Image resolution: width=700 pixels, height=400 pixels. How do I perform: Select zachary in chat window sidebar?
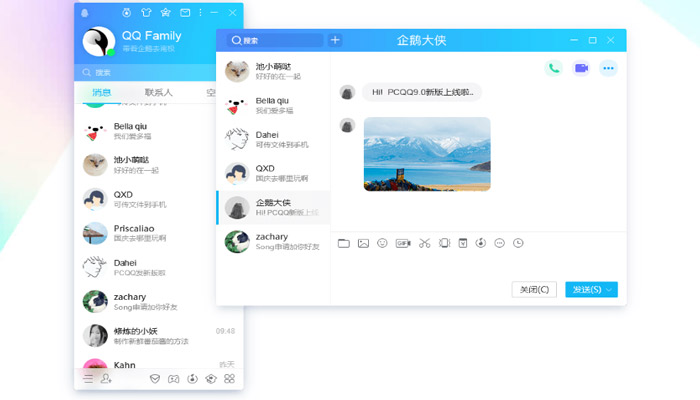tap(273, 242)
